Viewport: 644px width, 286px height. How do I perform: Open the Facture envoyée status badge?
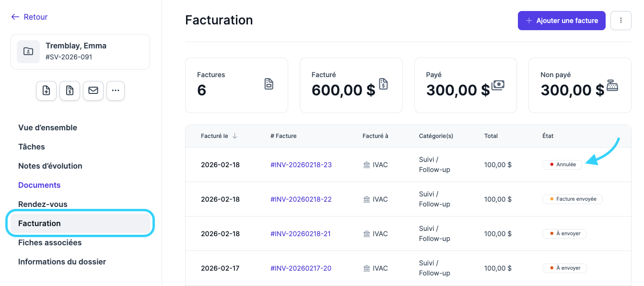(572, 199)
